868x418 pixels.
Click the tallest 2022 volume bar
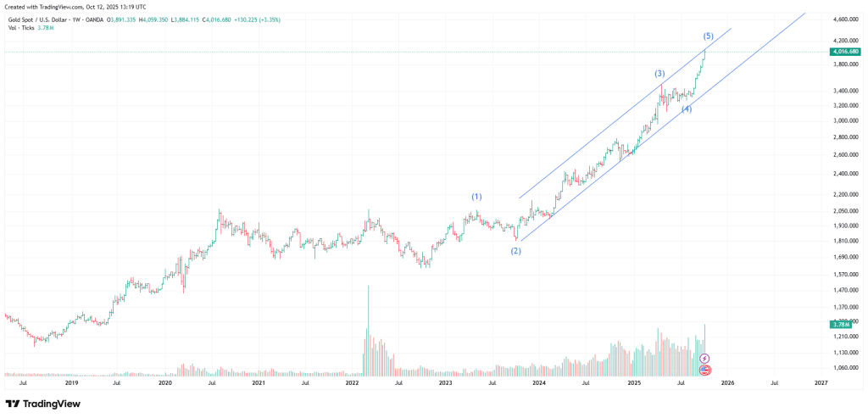(x=368, y=331)
